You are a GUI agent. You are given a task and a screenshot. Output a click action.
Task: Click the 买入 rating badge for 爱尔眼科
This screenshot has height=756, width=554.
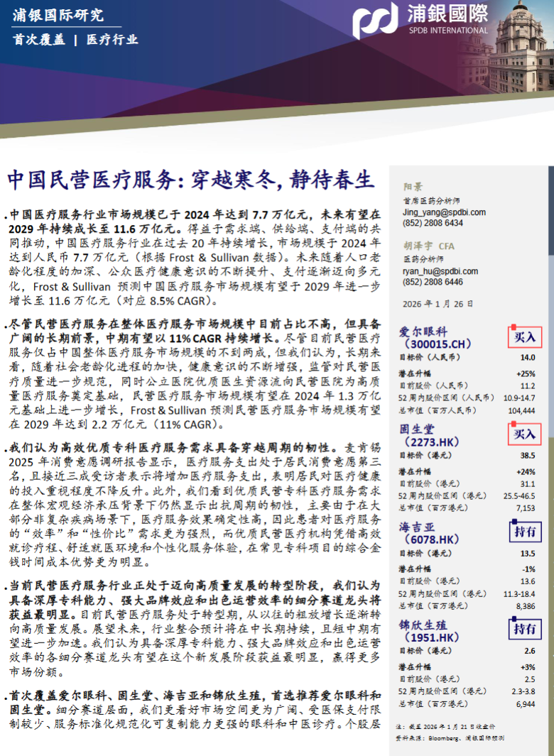pyautogui.click(x=524, y=336)
